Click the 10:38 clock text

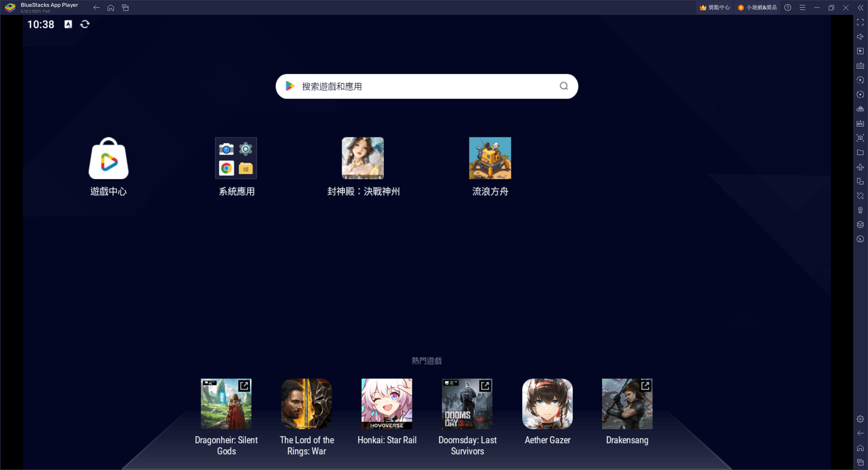tap(41, 24)
